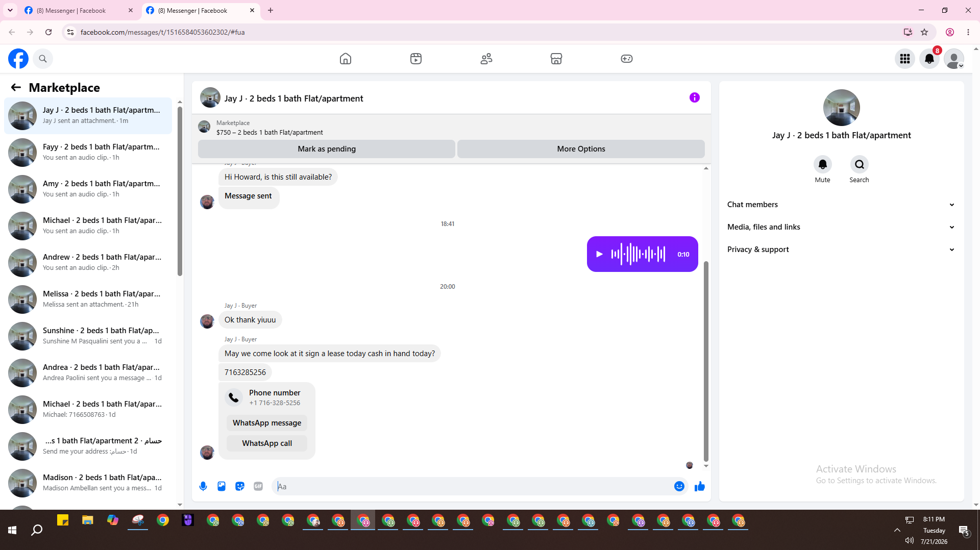Open a new browser tab
Viewport: 980px width, 550px height.
(x=271, y=10)
